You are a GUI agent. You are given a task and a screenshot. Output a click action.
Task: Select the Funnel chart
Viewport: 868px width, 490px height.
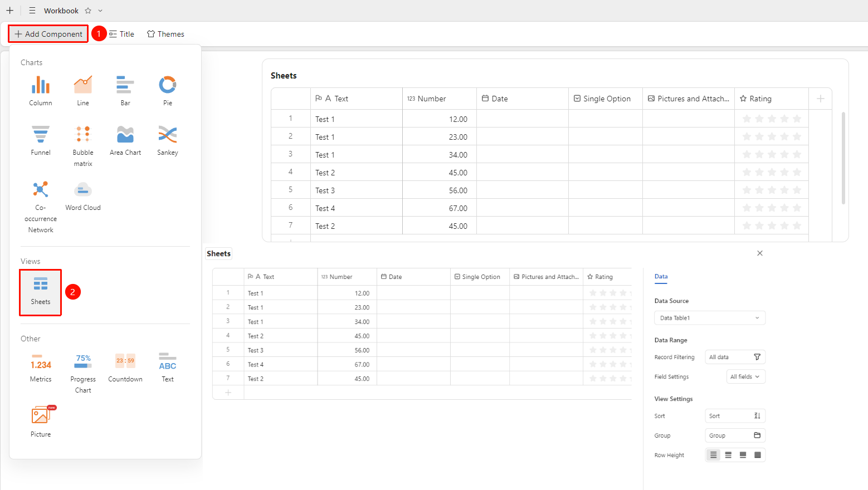41,140
